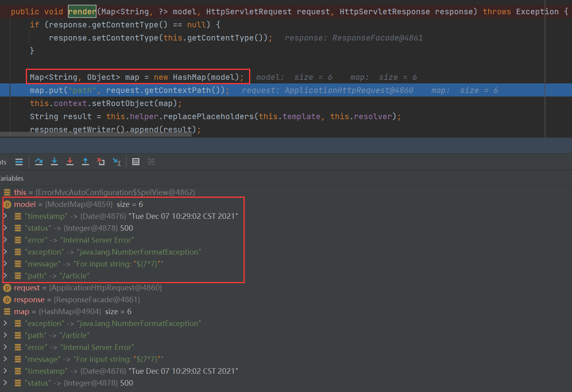Screen dimensions: 572x392
Task: Click the Force Step Into icon
Action: coord(70,161)
